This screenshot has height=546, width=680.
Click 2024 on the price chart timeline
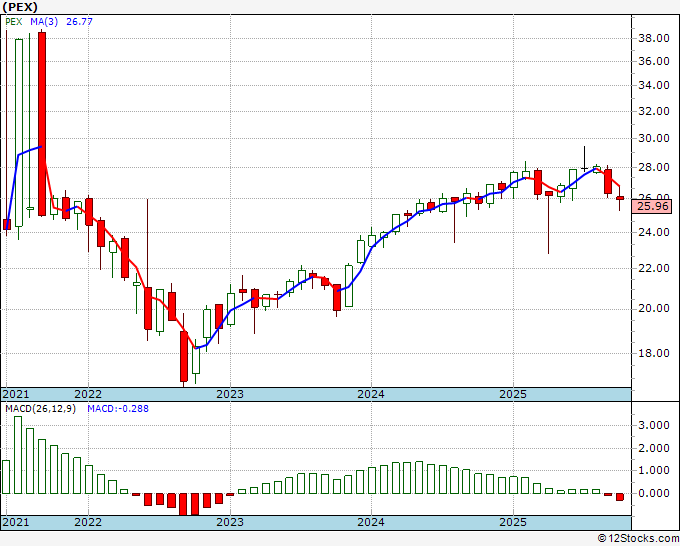[x=371, y=394]
